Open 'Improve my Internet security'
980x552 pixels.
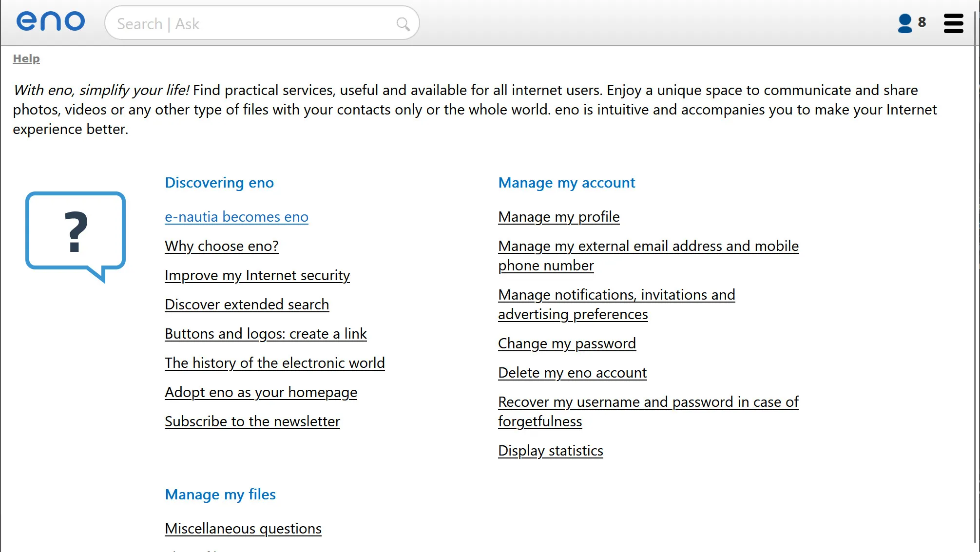[257, 275]
